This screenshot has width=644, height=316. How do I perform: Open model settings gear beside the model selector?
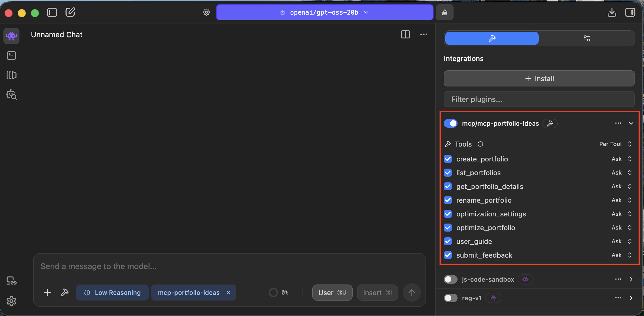click(x=206, y=12)
